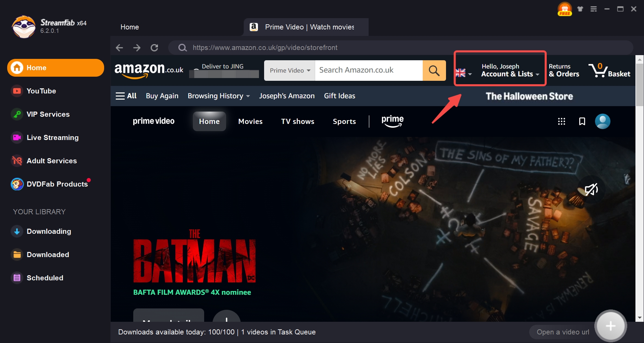This screenshot has width=644, height=343.
Task: Open the StreamFab hamburger menu
Action: [x=594, y=9]
